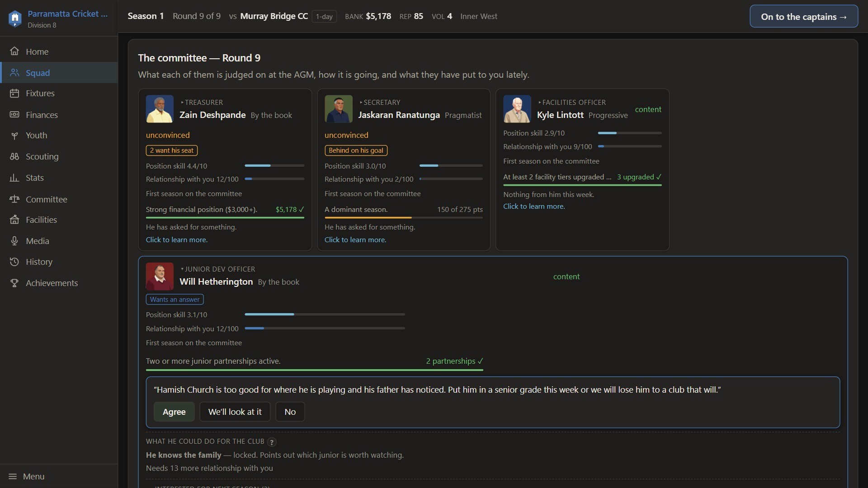Expand the Secretary card disclosure triangle
The height and width of the screenshot is (488, 868).
tap(361, 103)
